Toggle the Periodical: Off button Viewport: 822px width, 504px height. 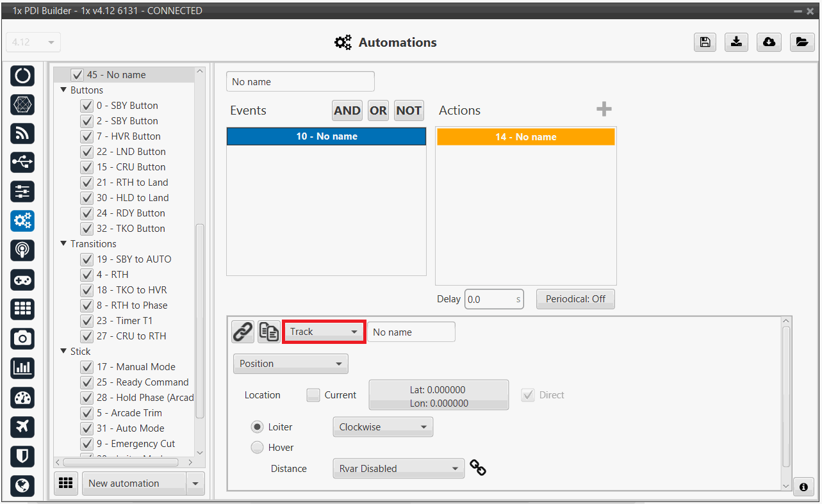575,299
